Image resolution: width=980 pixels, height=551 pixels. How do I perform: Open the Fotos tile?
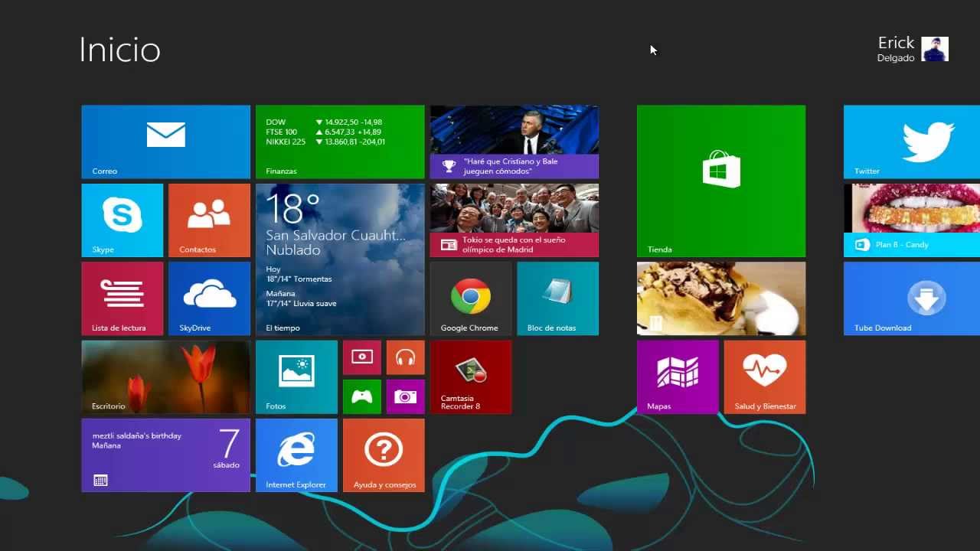296,377
